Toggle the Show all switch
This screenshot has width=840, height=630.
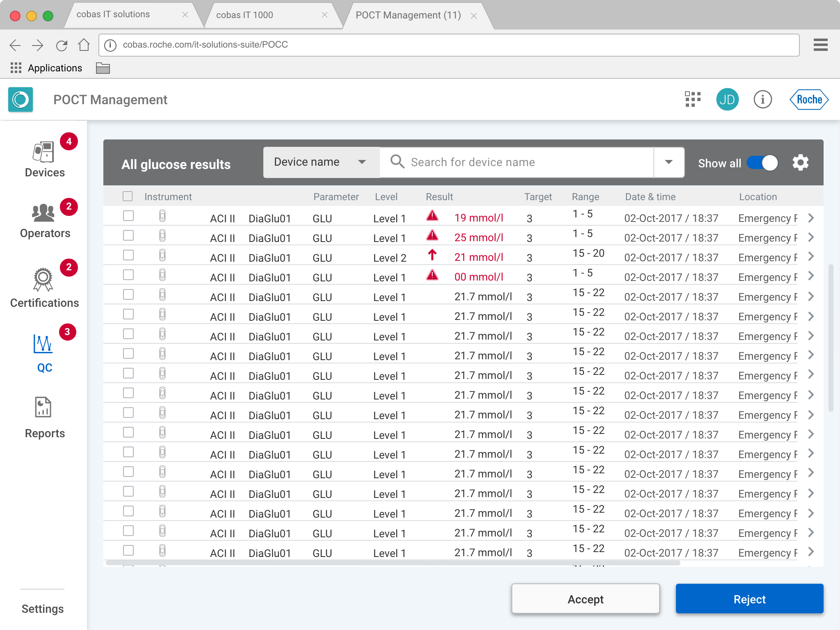pyautogui.click(x=762, y=163)
